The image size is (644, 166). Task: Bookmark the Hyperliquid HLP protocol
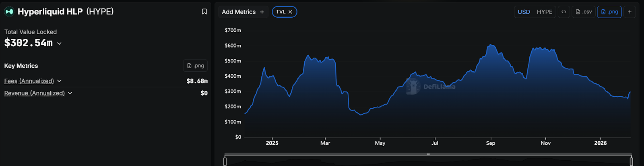click(x=204, y=12)
